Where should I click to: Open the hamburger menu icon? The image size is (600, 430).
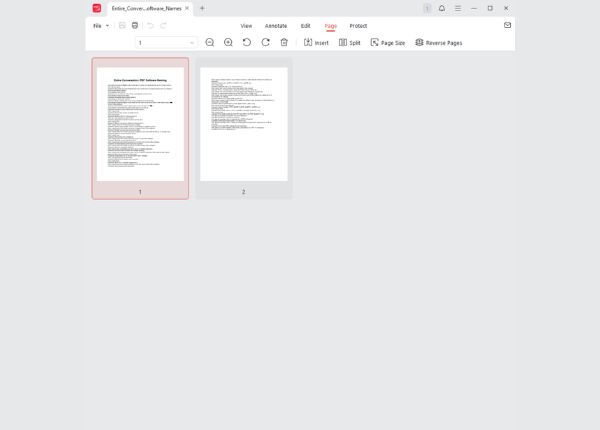tap(458, 8)
